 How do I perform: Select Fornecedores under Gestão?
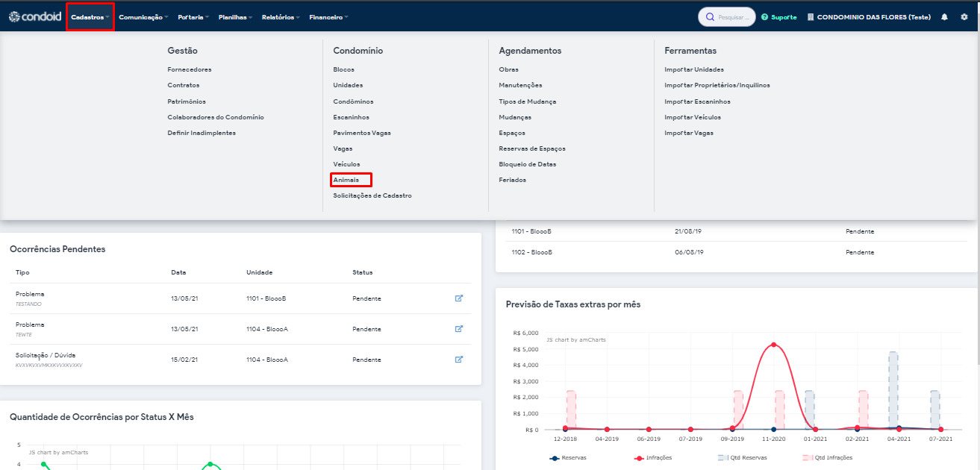[190, 69]
